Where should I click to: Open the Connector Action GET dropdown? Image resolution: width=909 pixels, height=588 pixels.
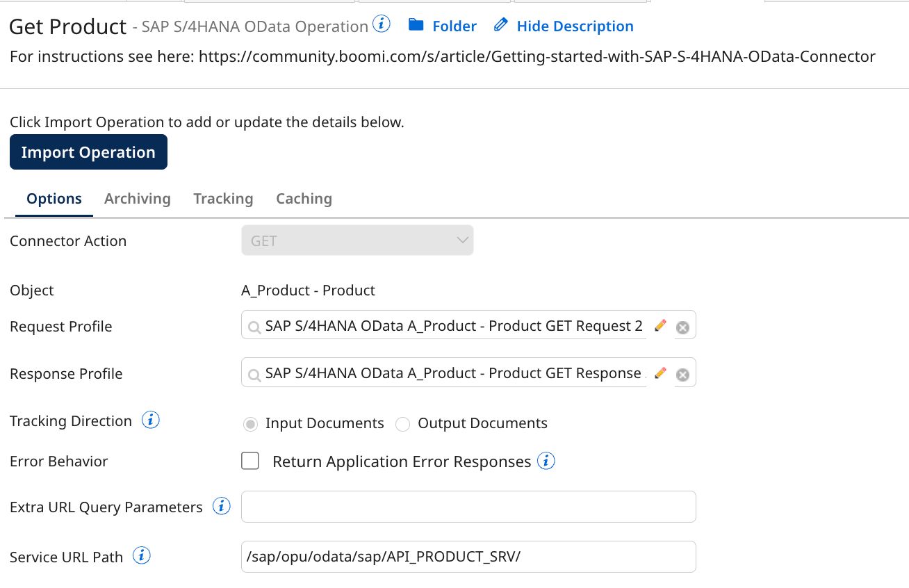[357, 240]
